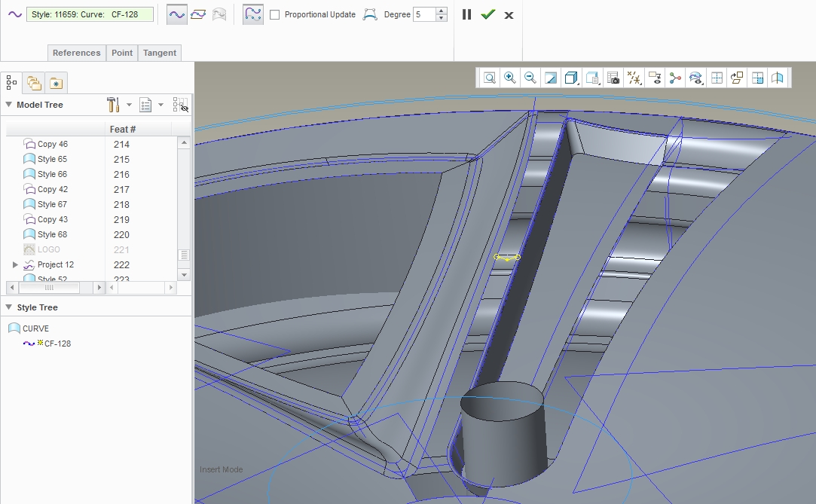Click the Zoom In icon
The width and height of the screenshot is (816, 504).
click(510, 78)
